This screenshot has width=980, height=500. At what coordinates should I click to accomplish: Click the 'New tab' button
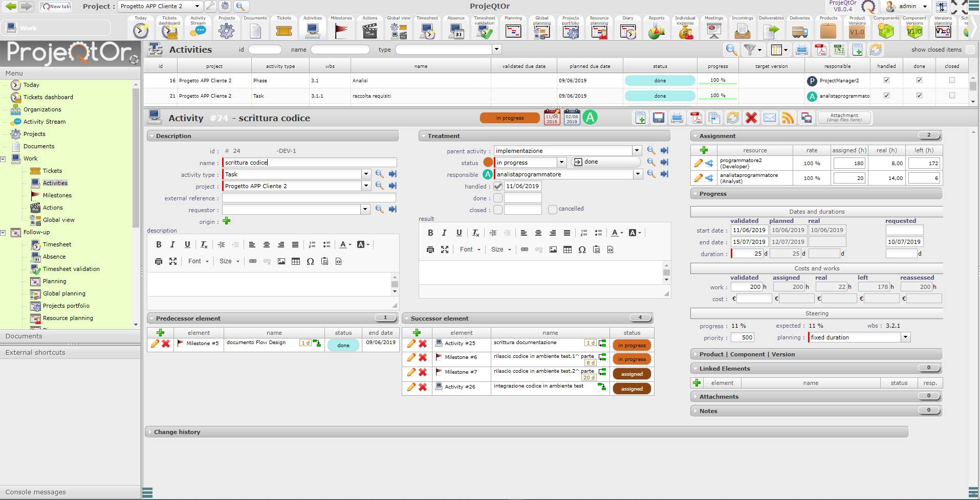click(55, 7)
